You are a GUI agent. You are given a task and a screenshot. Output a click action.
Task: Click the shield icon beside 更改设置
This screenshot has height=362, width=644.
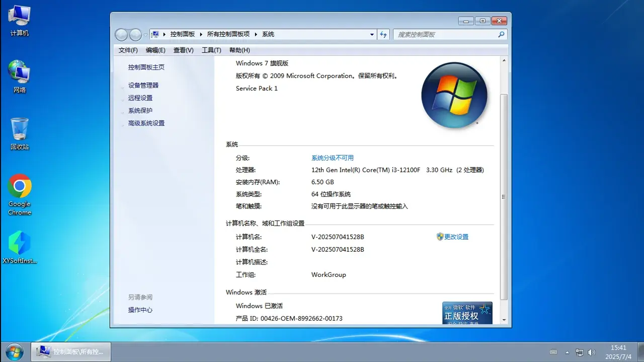pyautogui.click(x=440, y=237)
